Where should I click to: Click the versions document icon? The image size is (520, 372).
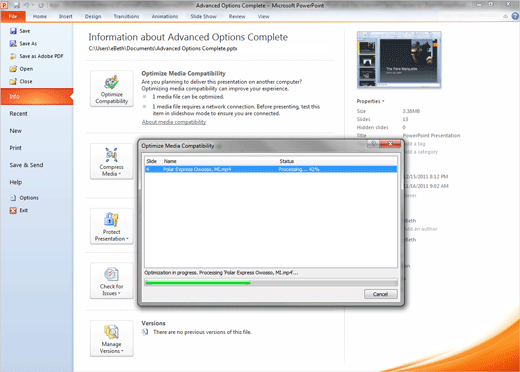(145, 332)
